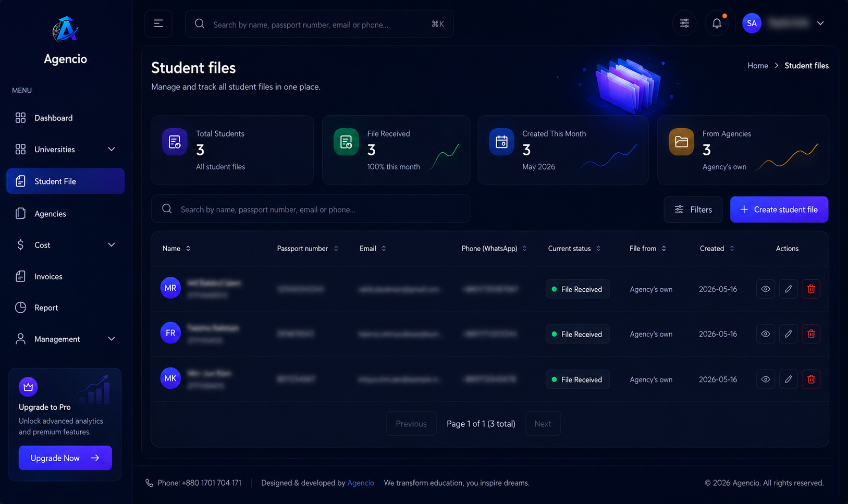Open Universities in the sidebar
The image size is (848, 504).
tap(66, 149)
